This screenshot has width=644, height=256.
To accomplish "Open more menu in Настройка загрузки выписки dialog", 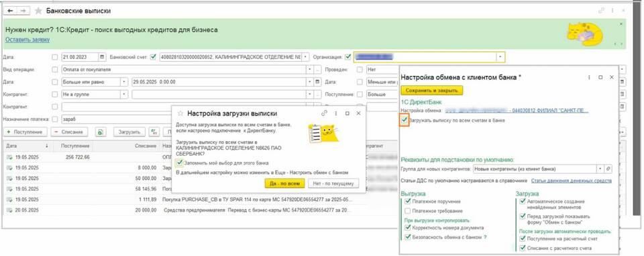I will (336, 113).
